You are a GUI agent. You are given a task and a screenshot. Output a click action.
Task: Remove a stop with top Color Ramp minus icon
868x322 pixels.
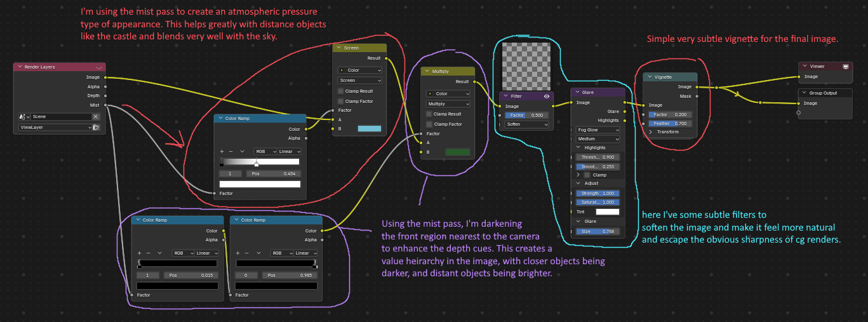[x=231, y=152]
